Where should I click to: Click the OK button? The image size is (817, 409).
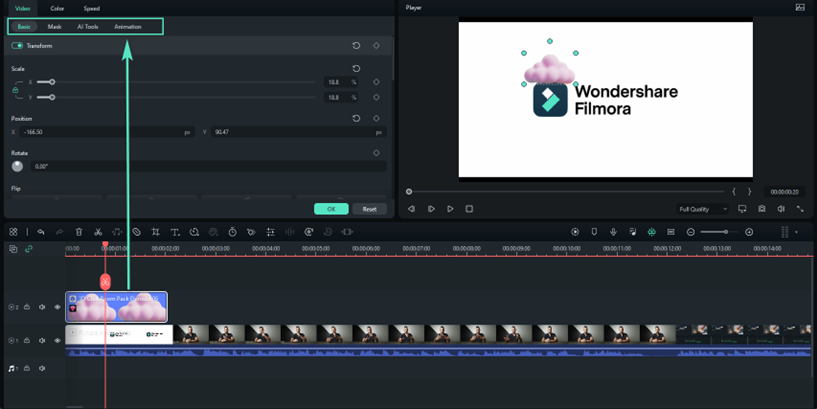point(331,209)
